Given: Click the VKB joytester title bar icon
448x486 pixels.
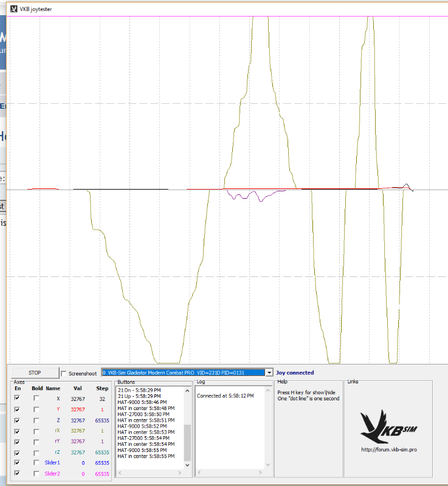Looking at the screenshot, I should [13, 9].
